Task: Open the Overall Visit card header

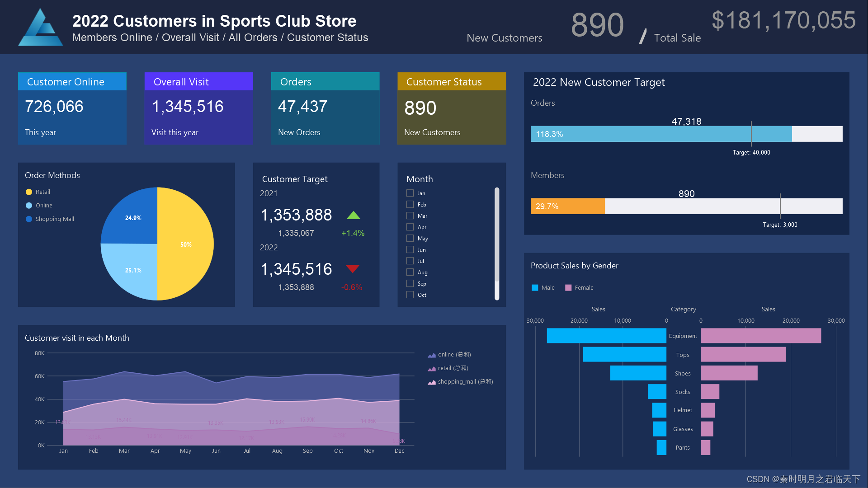Action: click(198, 82)
